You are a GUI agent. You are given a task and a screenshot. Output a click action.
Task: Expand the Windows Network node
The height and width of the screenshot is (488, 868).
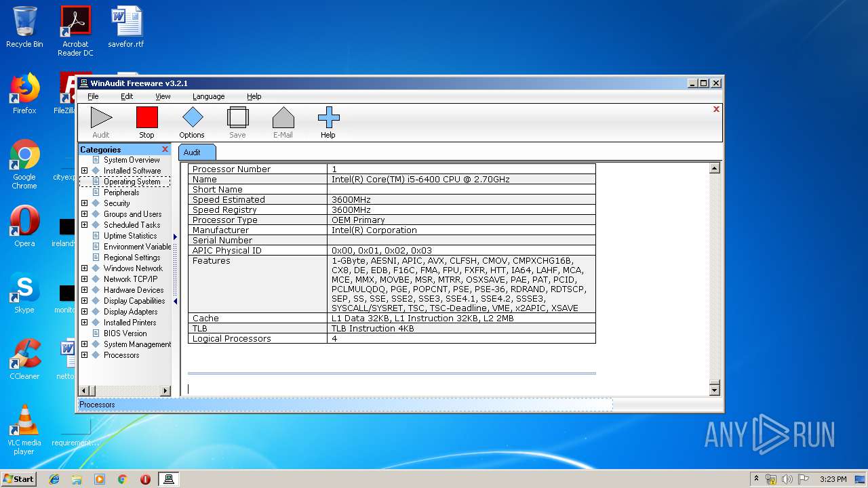tap(84, 268)
